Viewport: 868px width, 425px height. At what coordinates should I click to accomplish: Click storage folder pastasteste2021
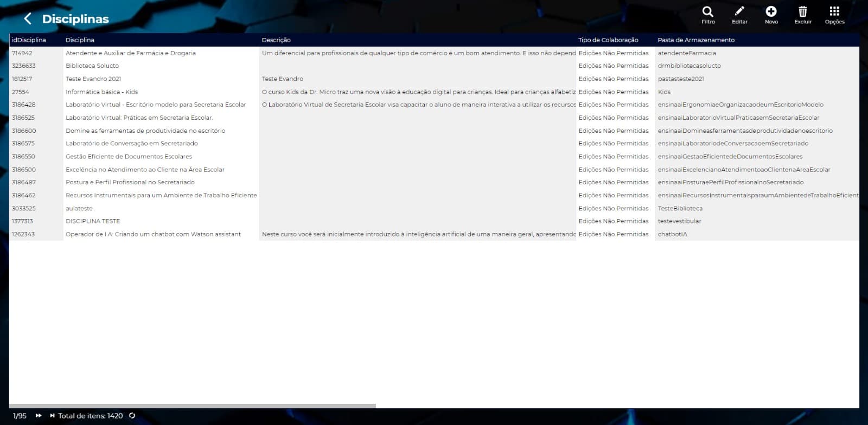point(681,79)
